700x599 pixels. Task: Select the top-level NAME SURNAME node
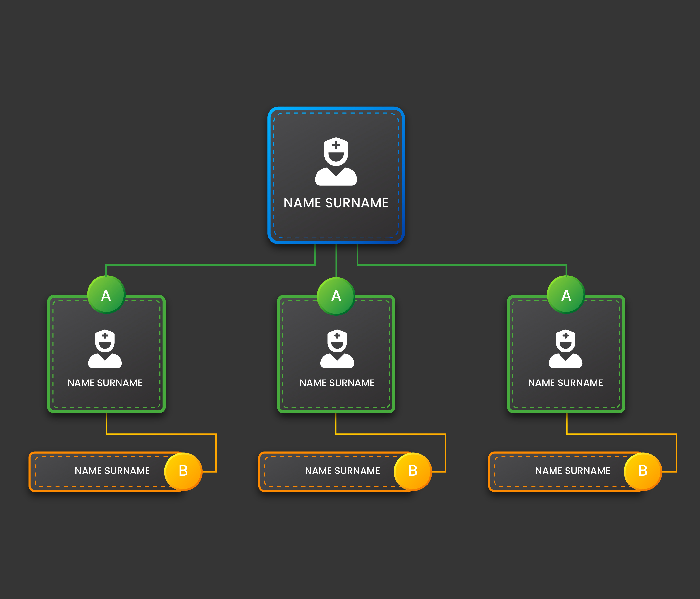[x=336, y=203]
